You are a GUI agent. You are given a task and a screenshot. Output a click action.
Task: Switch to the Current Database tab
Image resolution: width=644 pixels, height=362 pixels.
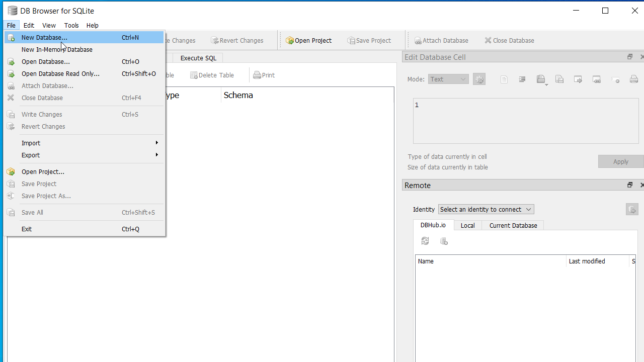coord(513,225)
